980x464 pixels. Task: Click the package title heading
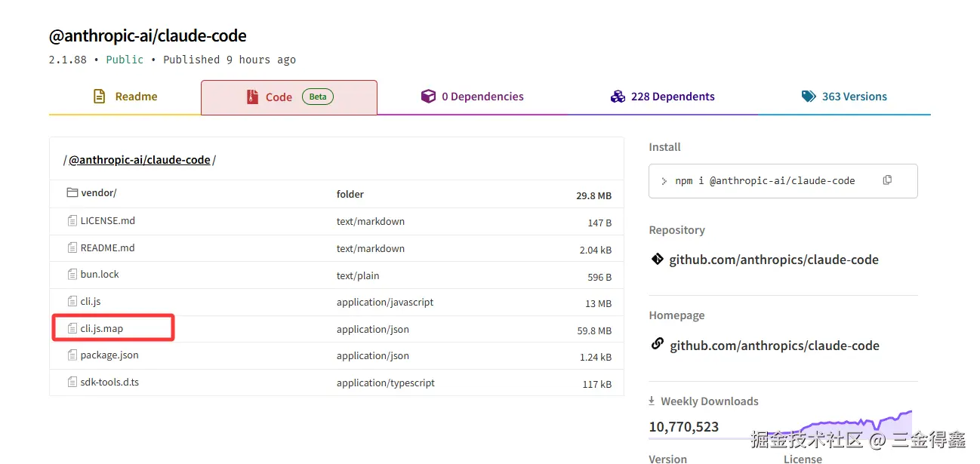pos(148,35)
